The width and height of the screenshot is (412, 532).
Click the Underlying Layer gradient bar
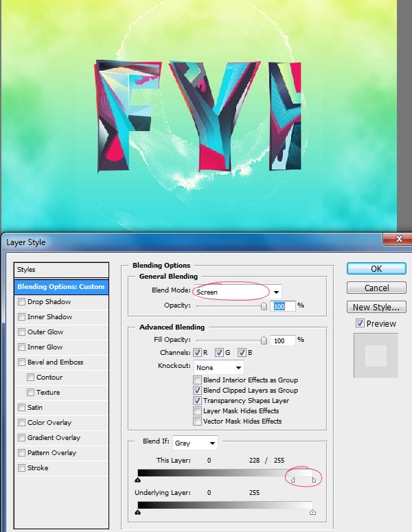[x=225, y=505]
